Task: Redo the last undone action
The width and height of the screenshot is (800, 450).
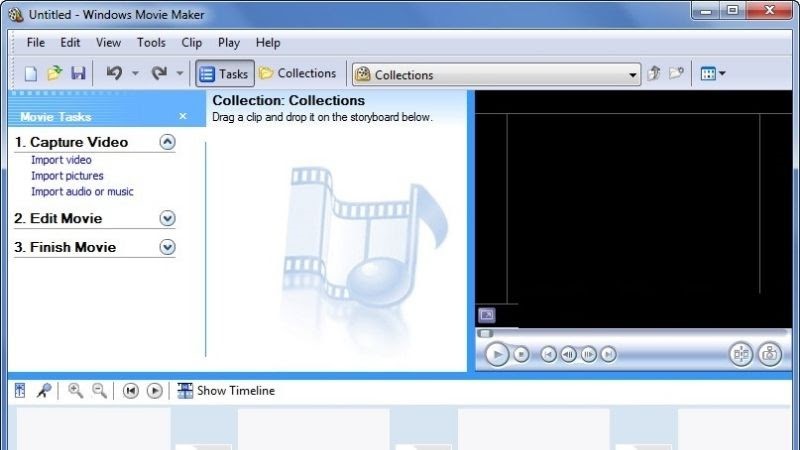Action: click(159, 73)
